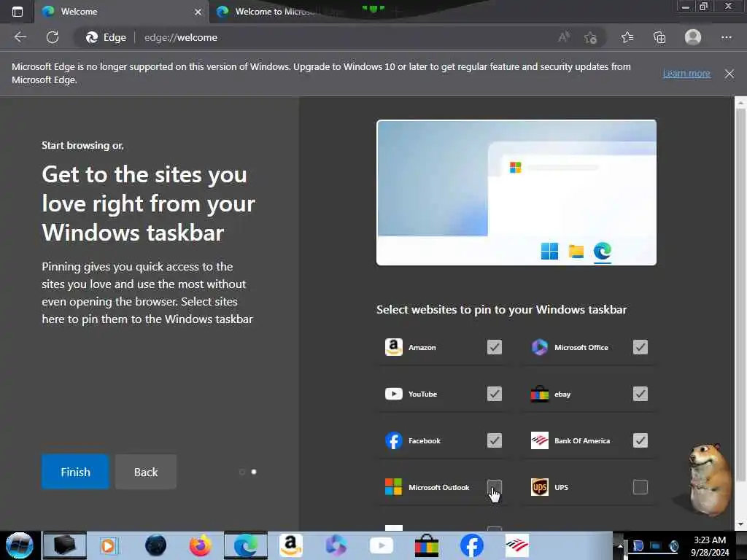
Task: Open Firefox from the taskbar
Action: pos(200,545)
